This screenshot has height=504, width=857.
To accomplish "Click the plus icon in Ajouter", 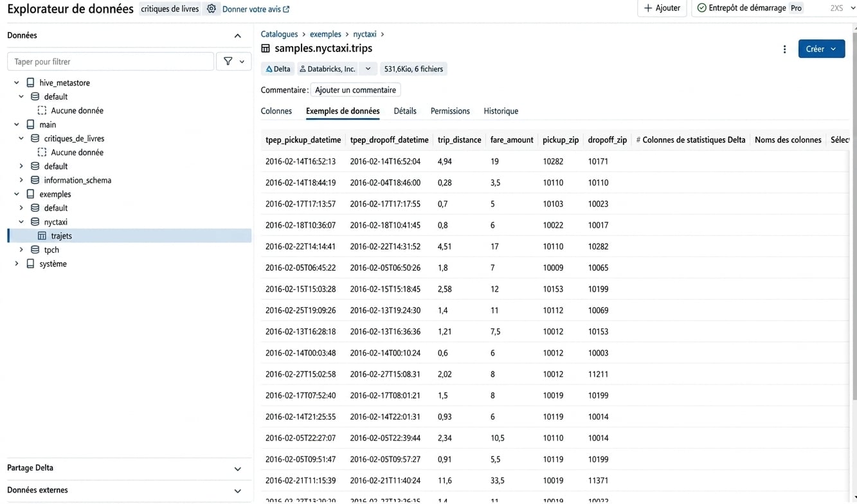I will [x=648, y=8].
